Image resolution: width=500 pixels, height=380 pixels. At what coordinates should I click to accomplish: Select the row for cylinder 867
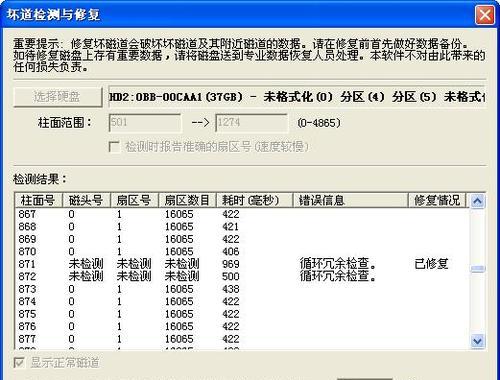242,214
